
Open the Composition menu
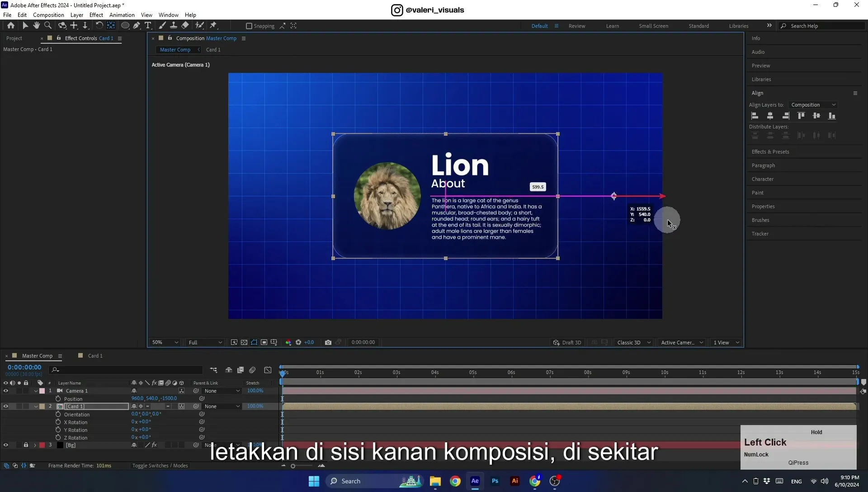click(48, 15)
